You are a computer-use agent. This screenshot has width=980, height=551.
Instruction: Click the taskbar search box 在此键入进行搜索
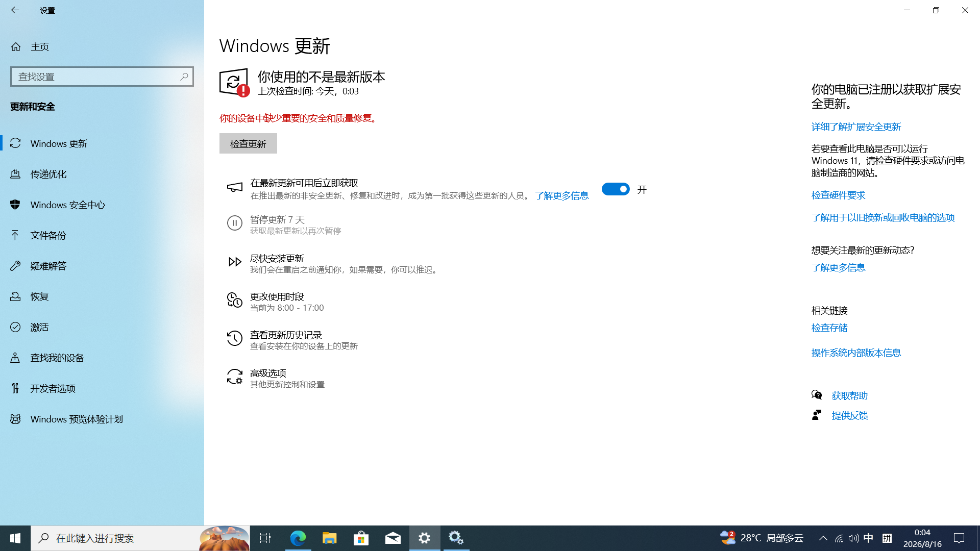click(140, 538)
